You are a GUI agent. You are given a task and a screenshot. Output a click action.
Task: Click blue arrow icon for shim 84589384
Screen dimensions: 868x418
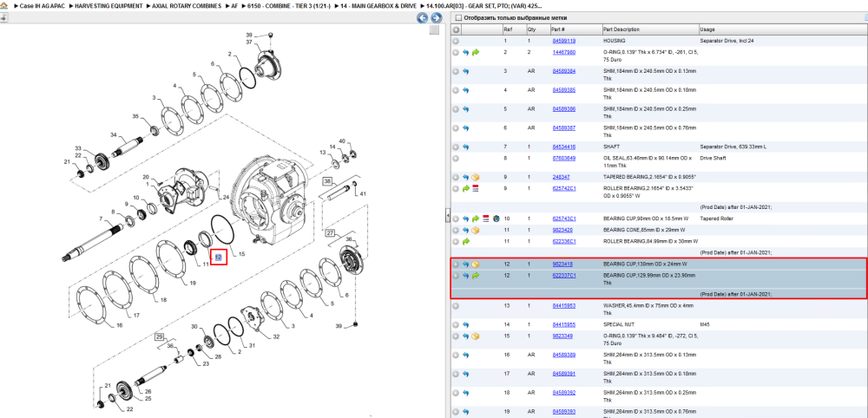pos(465,71)
